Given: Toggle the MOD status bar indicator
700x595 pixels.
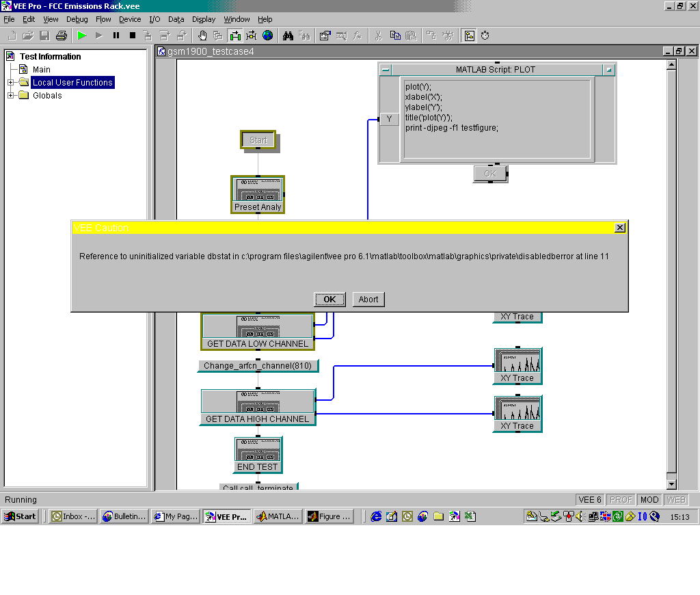Looking at the screenshot, I should coord(649,500).
